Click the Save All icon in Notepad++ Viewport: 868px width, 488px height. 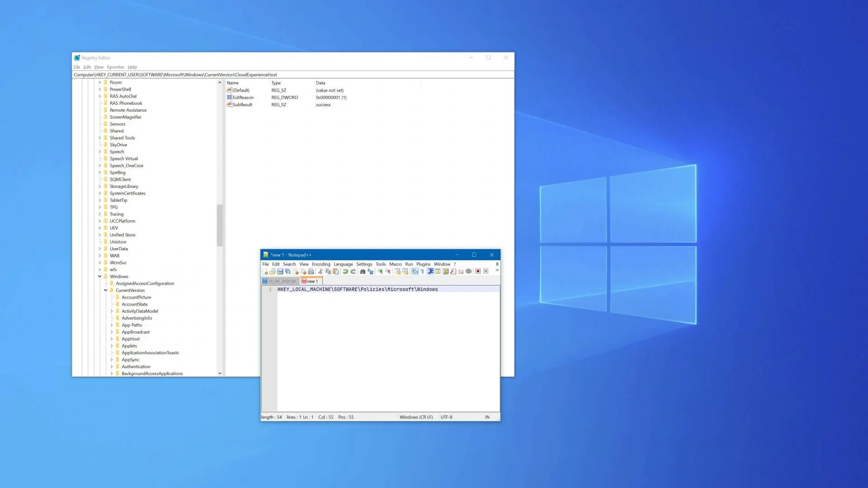click(288, 271)
